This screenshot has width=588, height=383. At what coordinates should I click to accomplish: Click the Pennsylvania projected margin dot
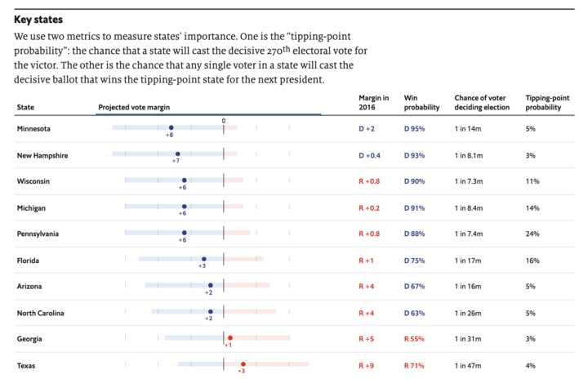coord(184,233)
